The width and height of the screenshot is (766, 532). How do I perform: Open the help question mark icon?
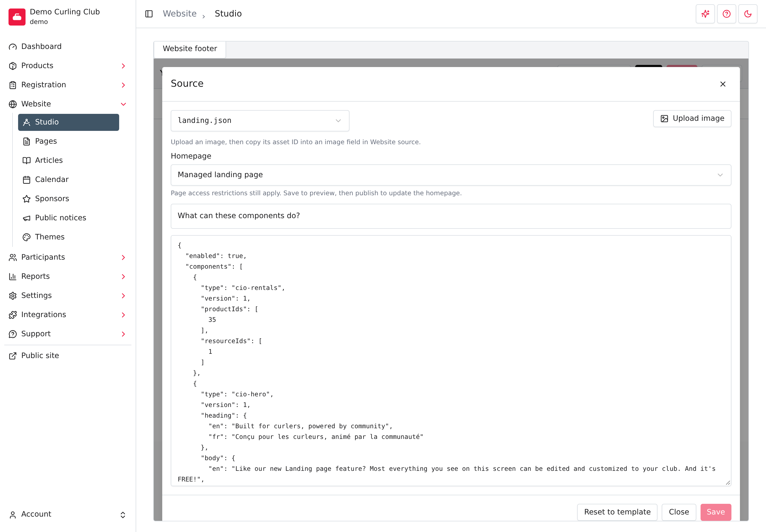coord(726,14)
